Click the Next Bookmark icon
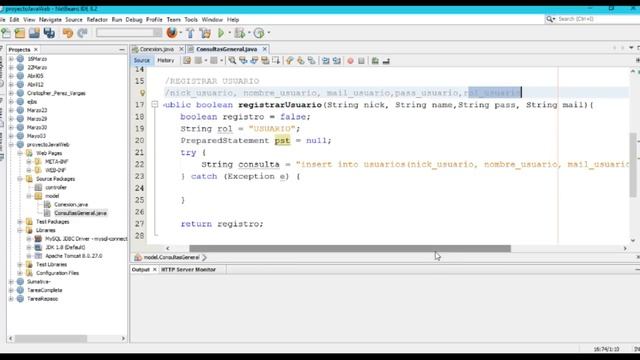Viewport: 640px width, 360px height. coord(301,61)
